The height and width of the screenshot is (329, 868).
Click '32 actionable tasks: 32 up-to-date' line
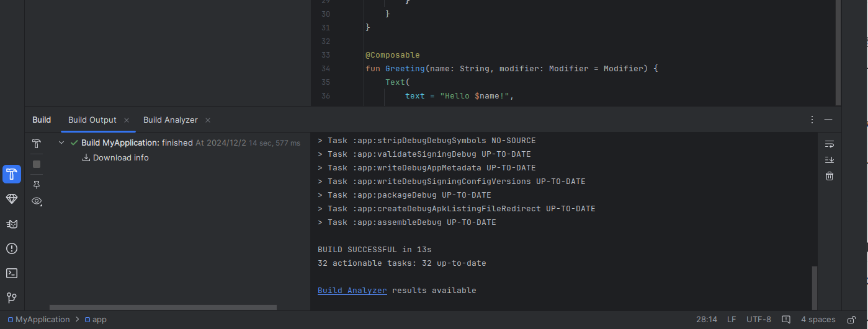[x=402, y=263]
